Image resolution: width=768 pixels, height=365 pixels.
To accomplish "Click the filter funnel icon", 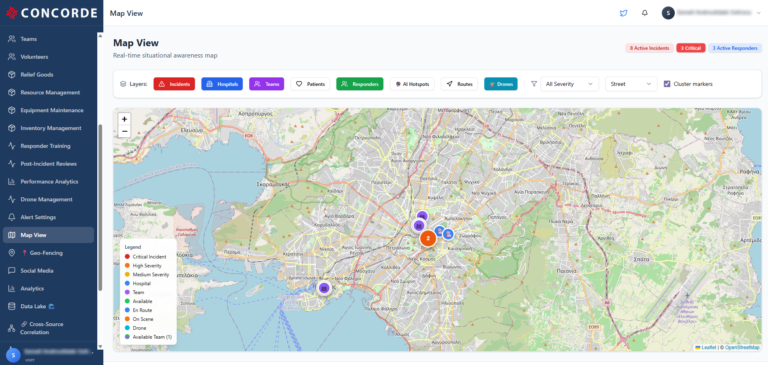I will click(x=534, y=84).
